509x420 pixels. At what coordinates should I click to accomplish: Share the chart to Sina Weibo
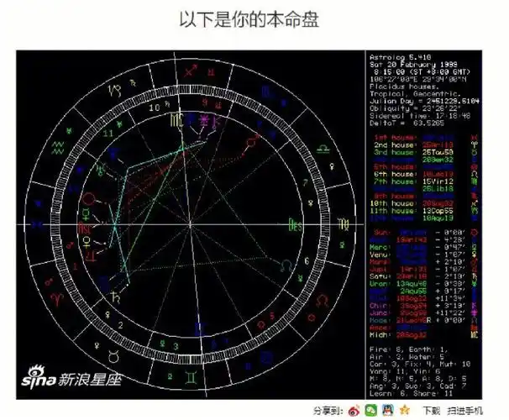pos(354,411)
